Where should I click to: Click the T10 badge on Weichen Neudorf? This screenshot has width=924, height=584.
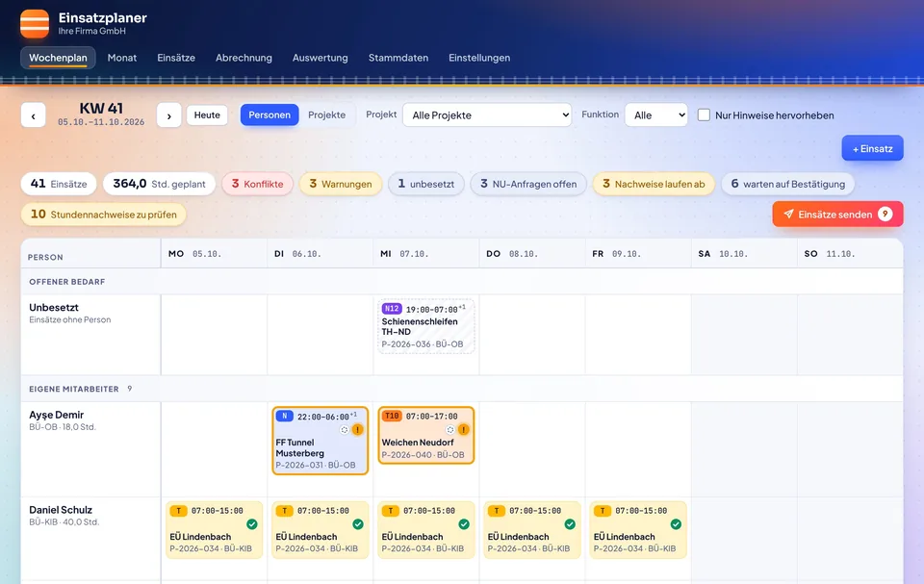[392, 416]
